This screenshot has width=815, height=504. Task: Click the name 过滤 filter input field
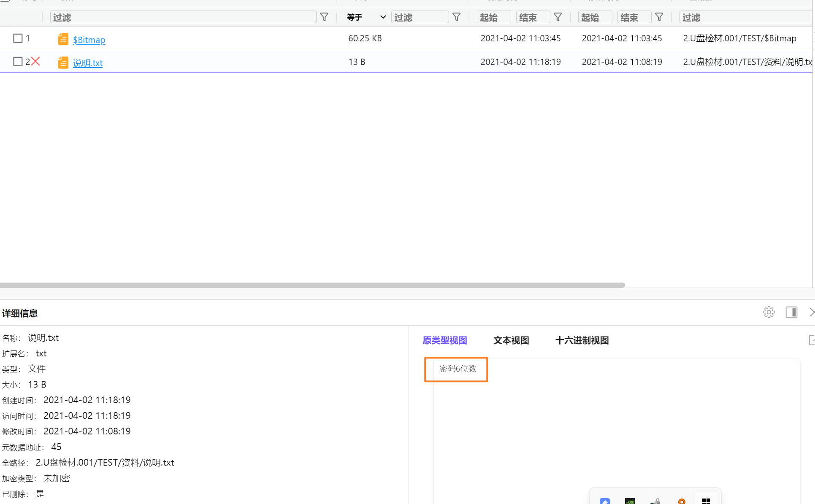click(183, 17)
